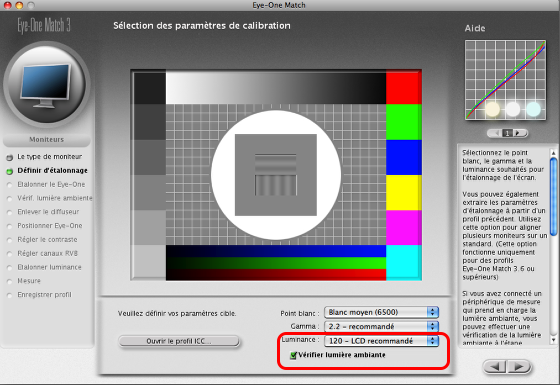Click the monitor icon in the sidebar
Screen dimensions: 560x385
[x=46, y=85]
